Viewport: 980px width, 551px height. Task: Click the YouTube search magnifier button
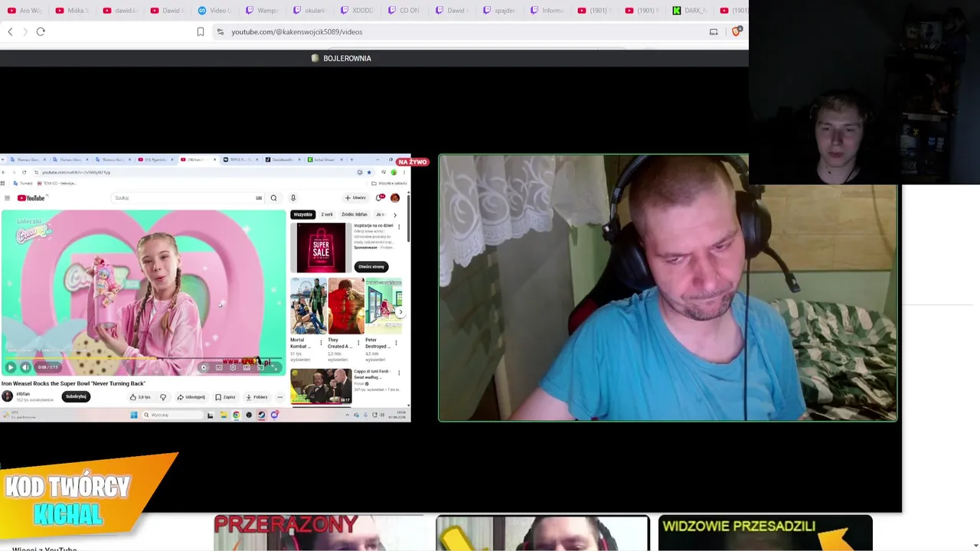(273, 198)
